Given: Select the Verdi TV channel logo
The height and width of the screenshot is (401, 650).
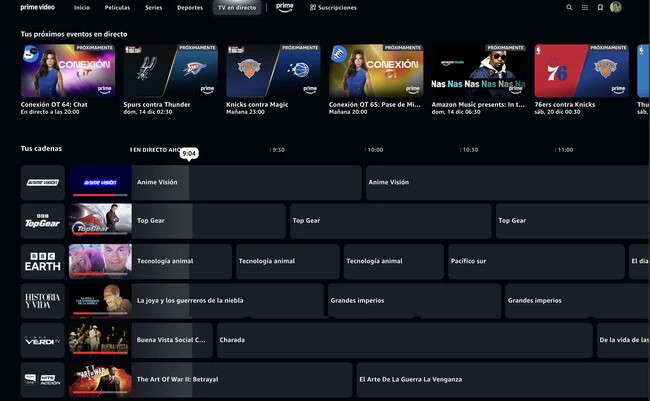Looking at the screenshot, I should click(x=43, y=340).
